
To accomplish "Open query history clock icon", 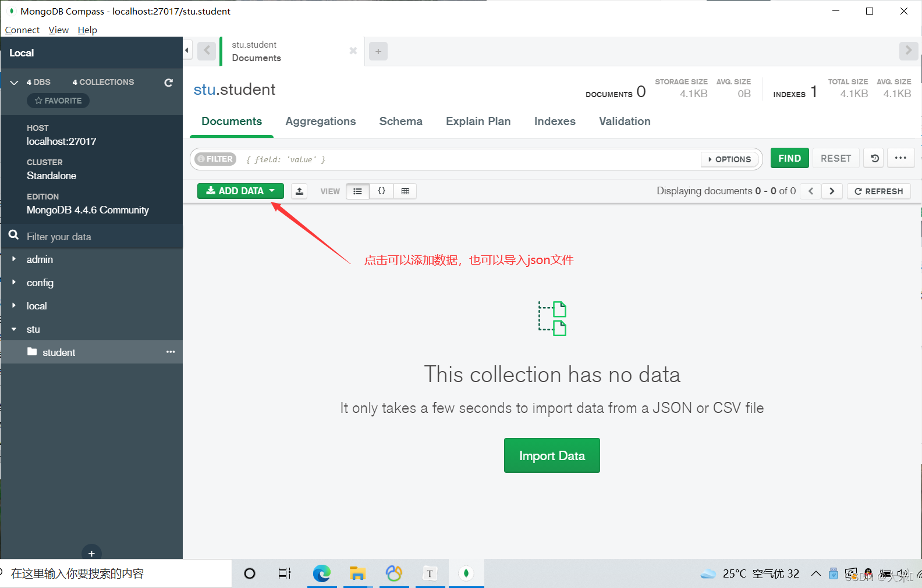I will (874, 158).
